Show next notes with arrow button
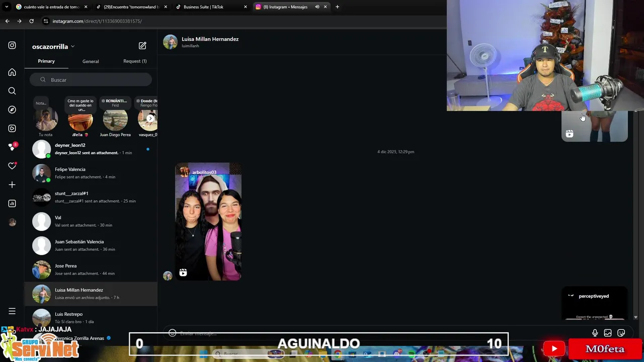 150,119
